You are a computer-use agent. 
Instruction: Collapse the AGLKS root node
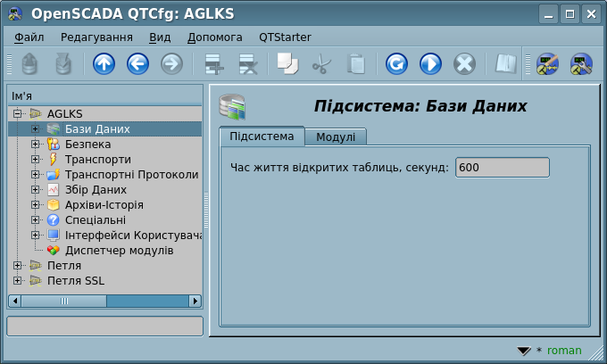pyautogui.click(x=18, y=113)
